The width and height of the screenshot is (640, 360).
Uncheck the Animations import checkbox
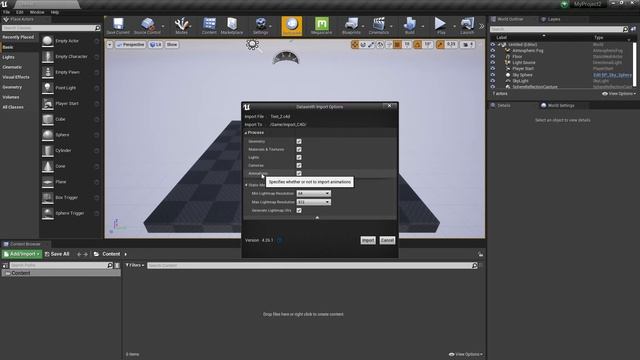pyautogui.click(x=299, y=173)
